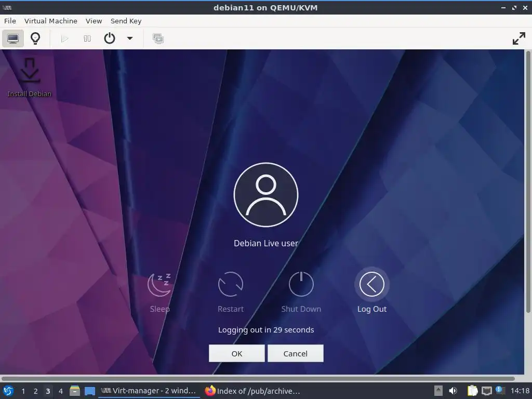Open the Send Key menu
532x399 pixels.
click(x=126, y=21)
